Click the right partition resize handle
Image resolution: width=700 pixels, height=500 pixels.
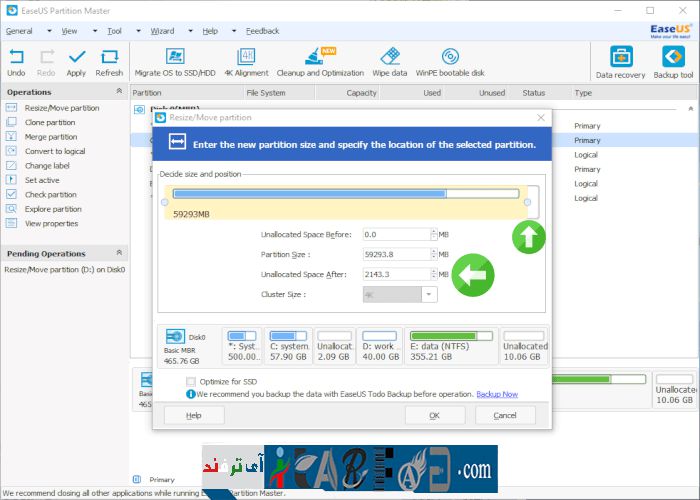(x=527, y=202)
